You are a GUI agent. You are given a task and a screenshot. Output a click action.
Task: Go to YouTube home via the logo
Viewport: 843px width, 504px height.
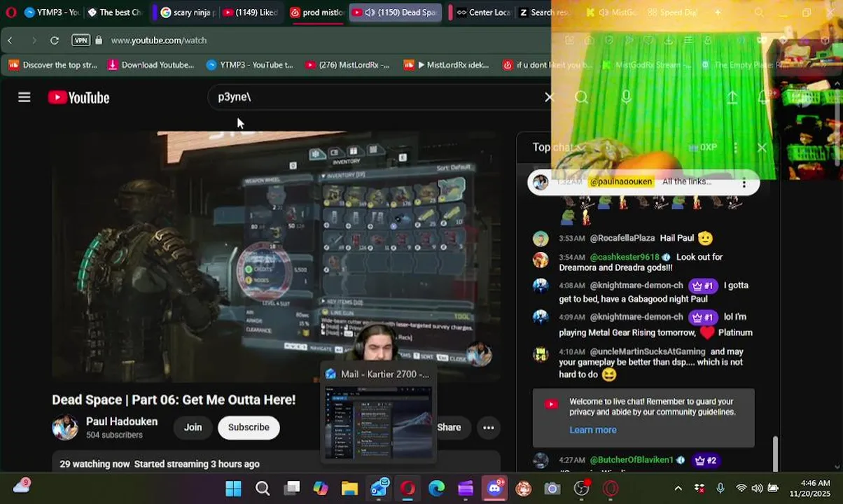click(x=78, y=97)
